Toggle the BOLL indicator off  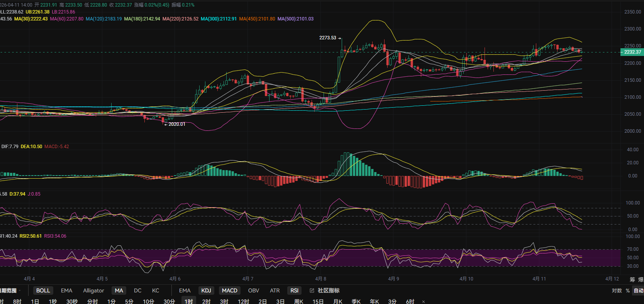(43, 290)
